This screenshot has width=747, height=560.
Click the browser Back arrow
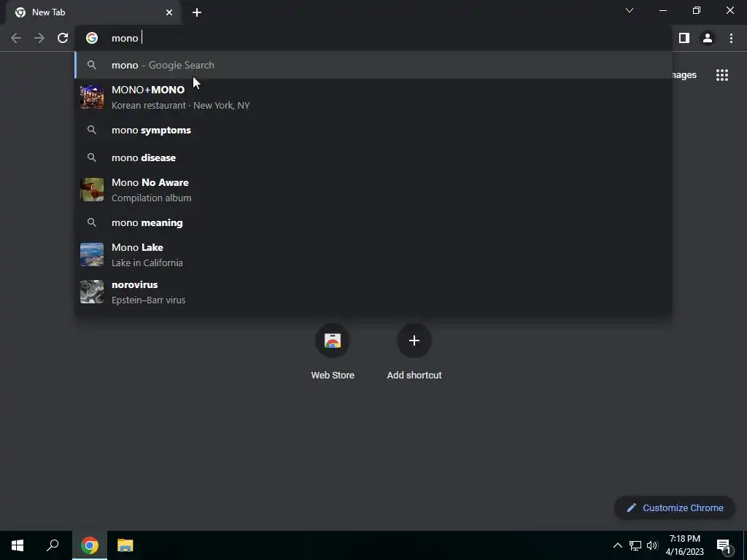tap(16, 38)
